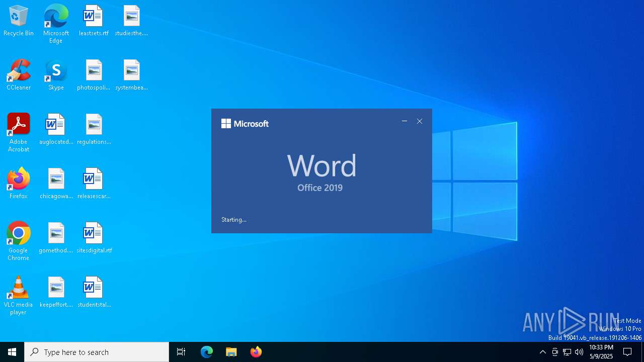This screenshot has width=644, height=362.
Task: Select the keepeffort image file icon
Action: pos(56,293)
